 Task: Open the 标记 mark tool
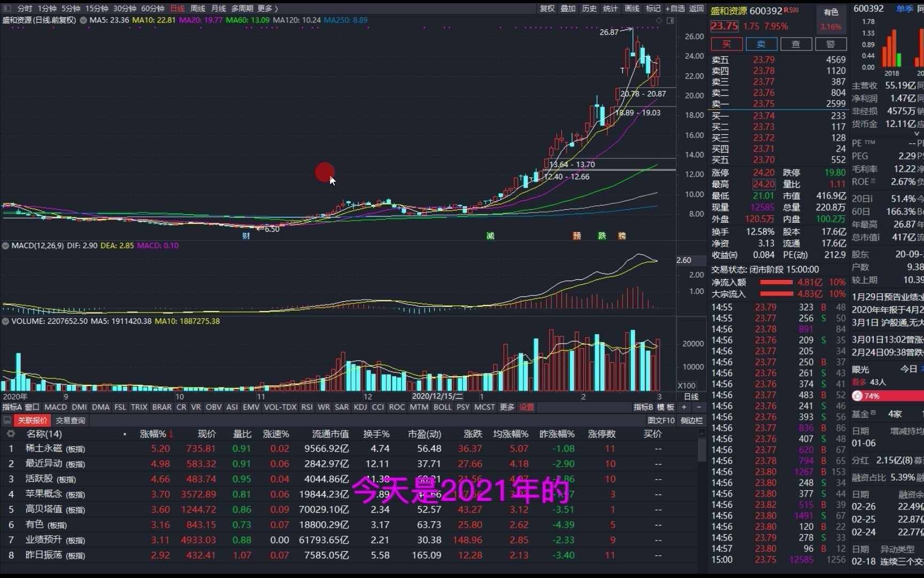coord(653,9)
